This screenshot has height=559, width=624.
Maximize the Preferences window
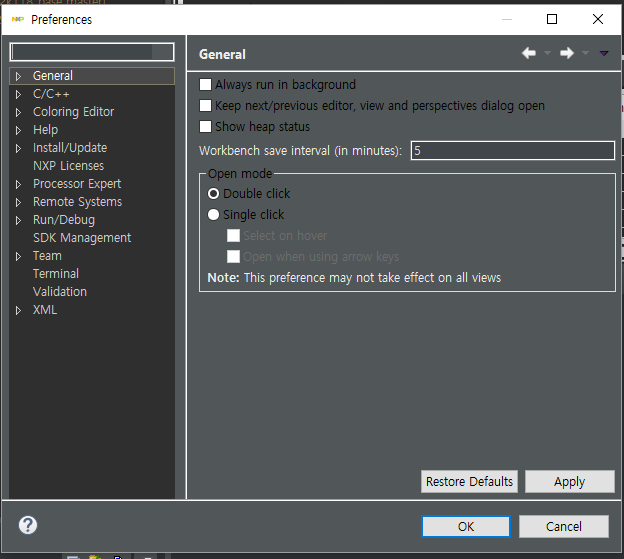click(x=552, y=19)
